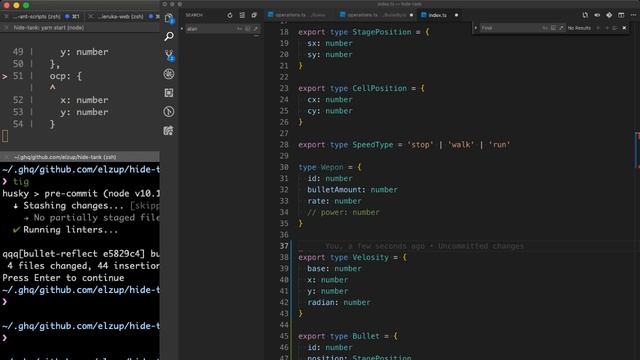
Task: Open More Actions ellipsis in editor title
Action: 633,15
